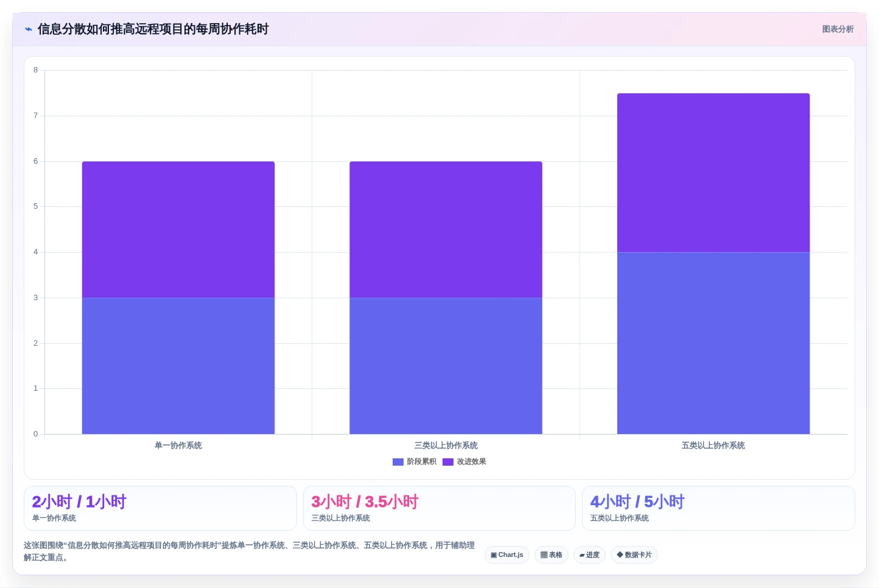Click the purple 改进效果 segment of the 三类以上协作系统 bar

pos(446,229)
